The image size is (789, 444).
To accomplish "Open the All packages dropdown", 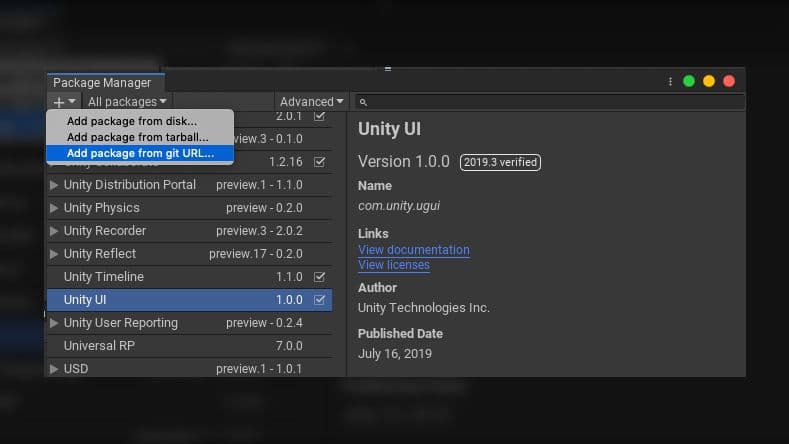I will click(x=127, y=102).
